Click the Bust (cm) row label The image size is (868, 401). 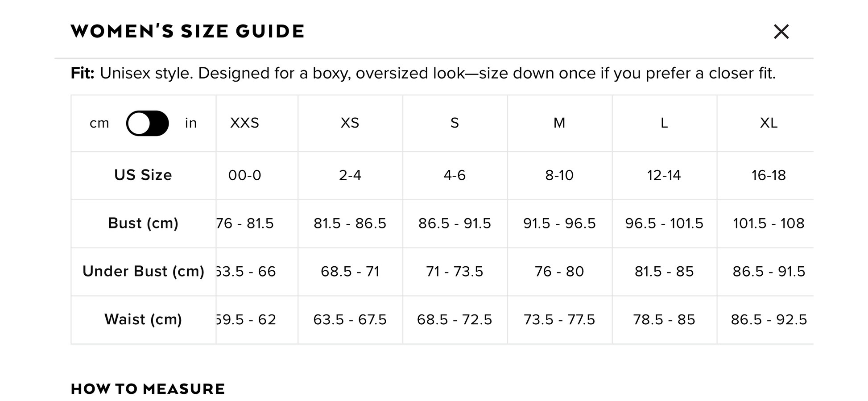coord(143,223)
